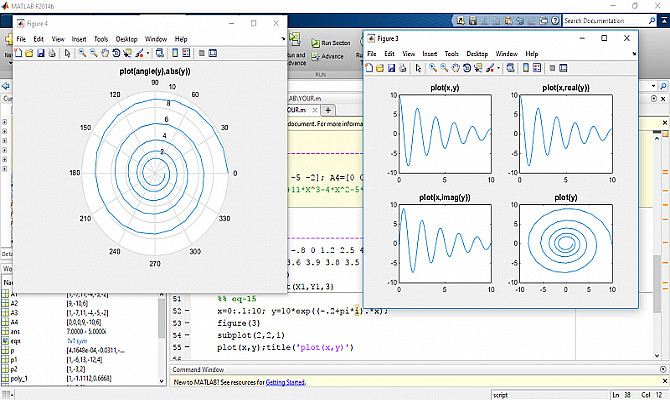
Task: Open Brush color dropdown arrow in Figure 4
Action: click(x=148, y=53)
